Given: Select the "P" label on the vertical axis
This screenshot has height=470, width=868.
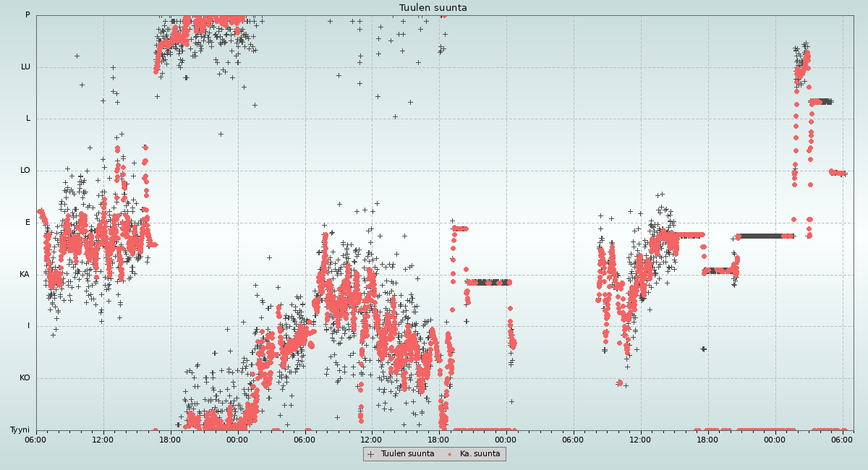Looking at the screenshot, I should click(27, 15).
